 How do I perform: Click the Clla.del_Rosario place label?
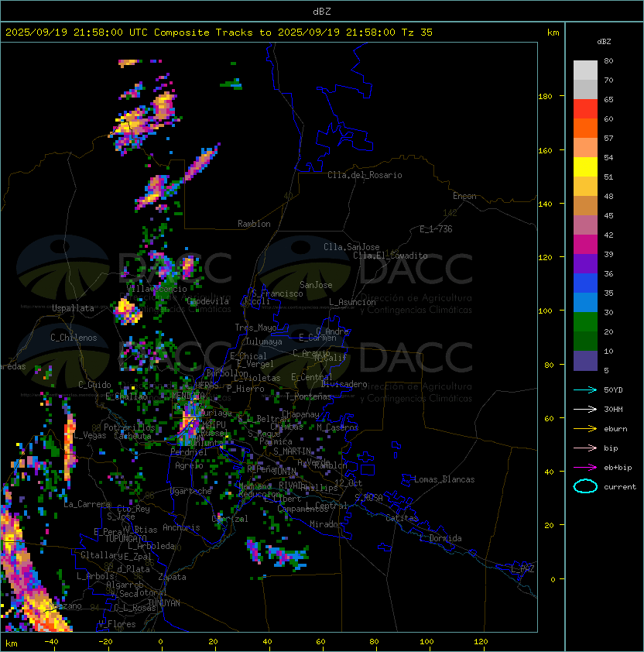(x=365, y=175)
